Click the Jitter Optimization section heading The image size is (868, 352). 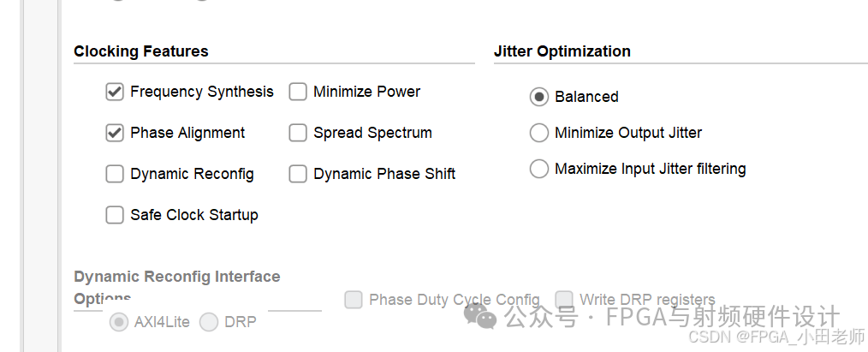tap(562, 51)
